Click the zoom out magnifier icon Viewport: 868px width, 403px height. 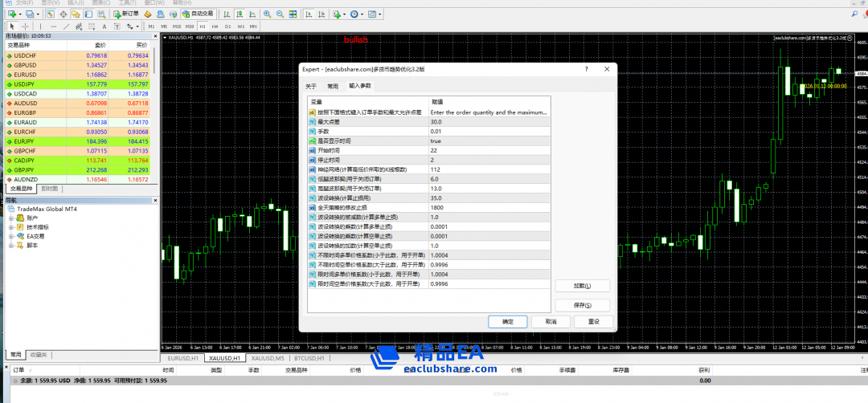280,14
